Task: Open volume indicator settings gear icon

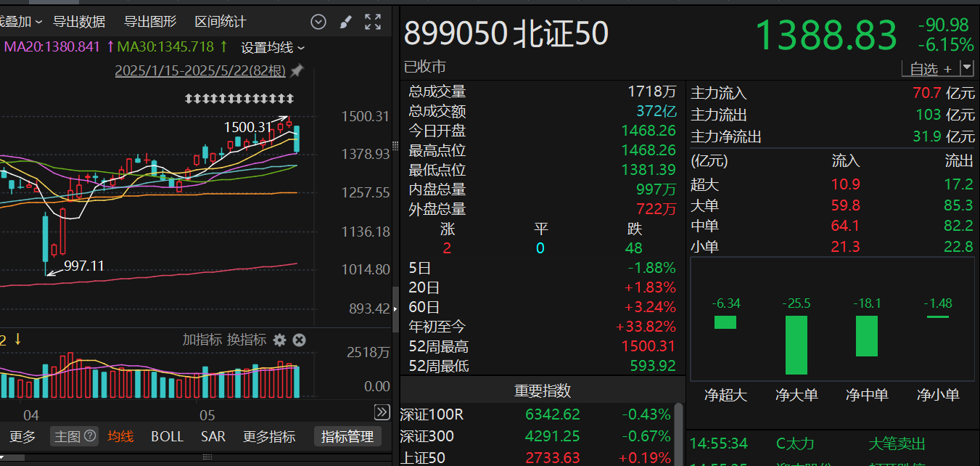Action: tap(280, 340)
